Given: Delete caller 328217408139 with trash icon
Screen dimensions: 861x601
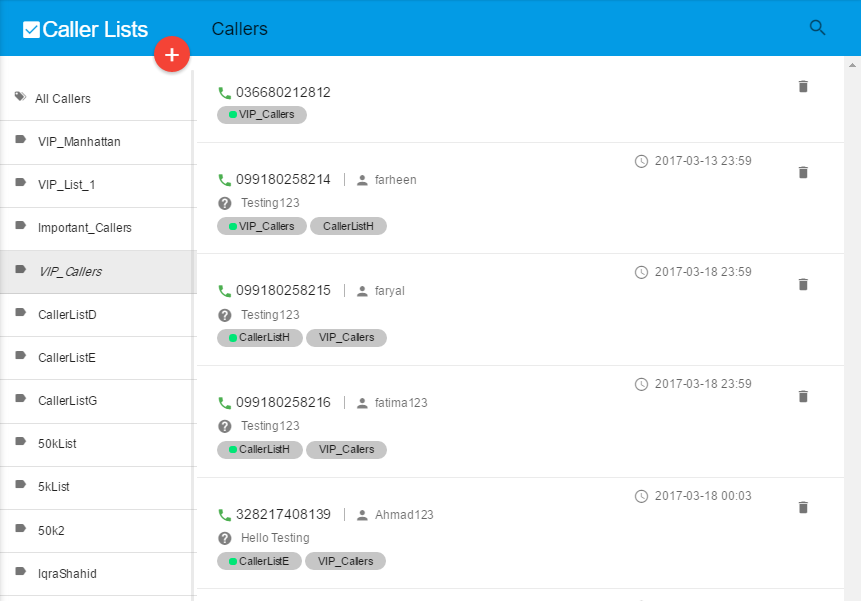Looking at the screenshot, I should coord(803,507).
